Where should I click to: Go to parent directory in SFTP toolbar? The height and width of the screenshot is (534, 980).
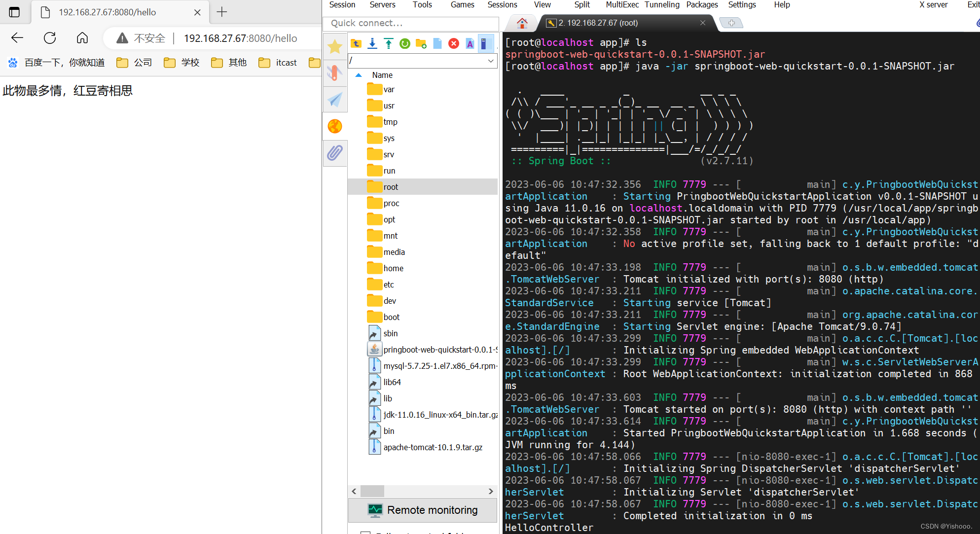click(356, 44)
